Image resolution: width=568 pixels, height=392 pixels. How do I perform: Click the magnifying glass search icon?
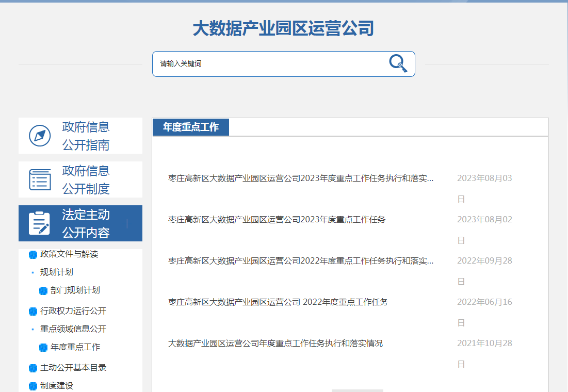point(398,63)
